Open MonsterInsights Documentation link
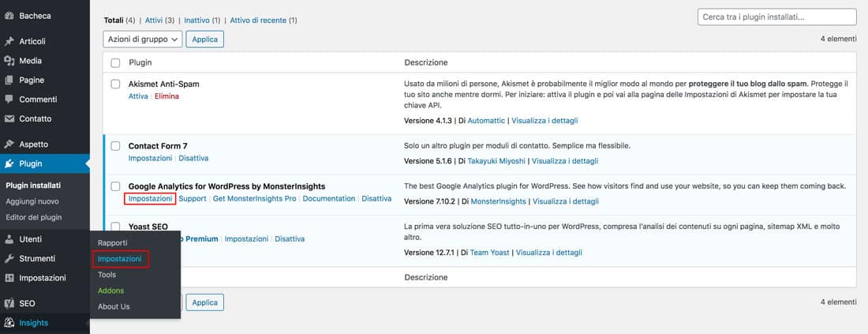This screenshot has width=868, height=334. pos(329,199)
